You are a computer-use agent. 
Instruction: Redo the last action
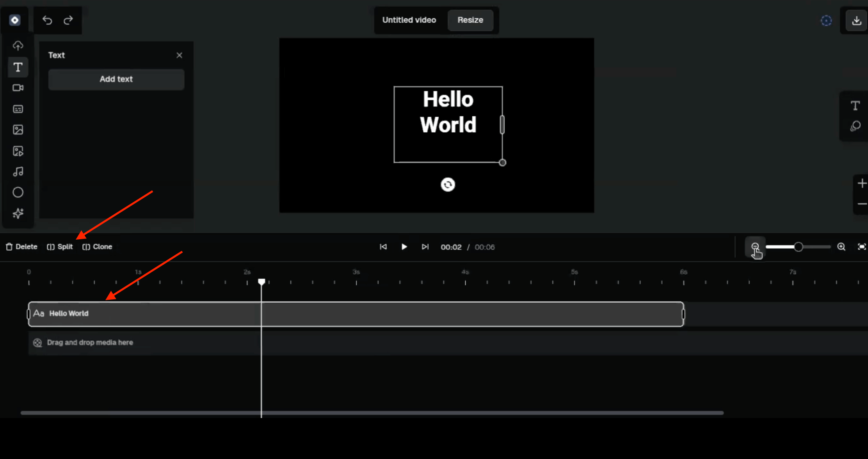point(68,20)
